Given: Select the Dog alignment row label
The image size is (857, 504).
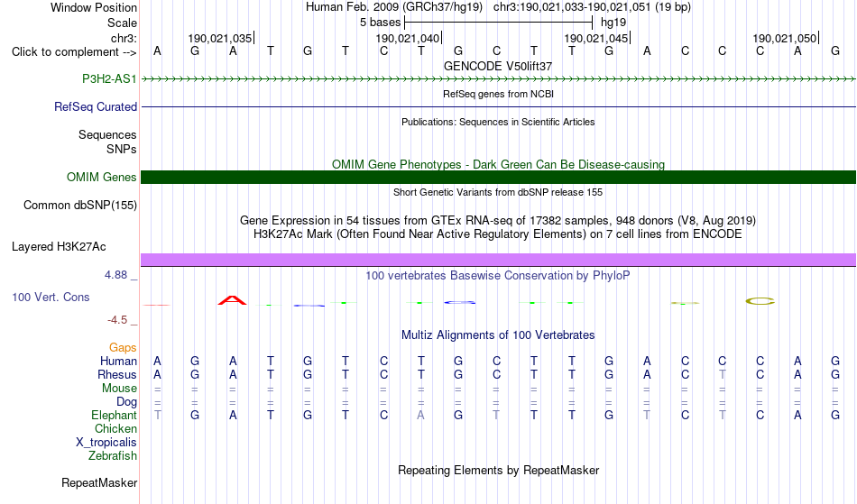Looking at the screenshot, I should point(127,402).
